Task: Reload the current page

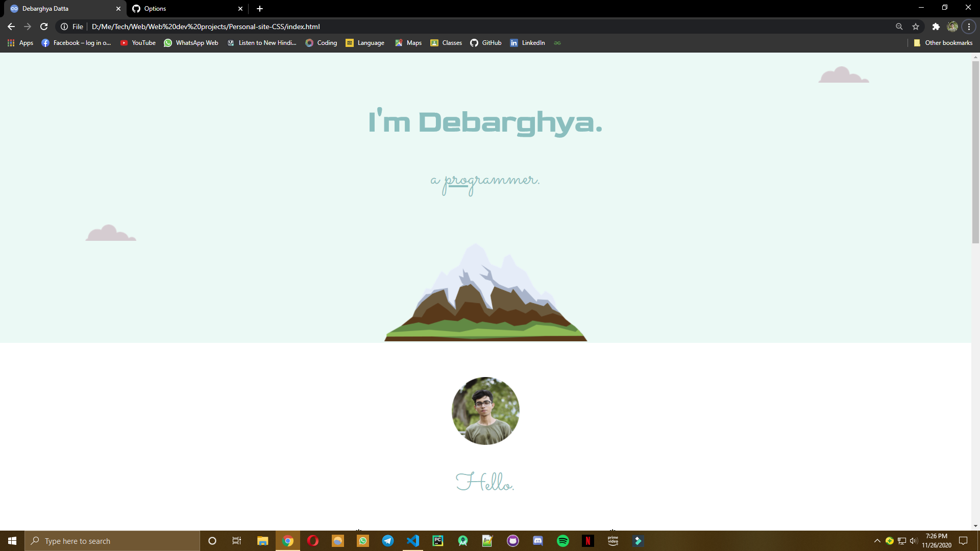Action: [x=44, y=27]
